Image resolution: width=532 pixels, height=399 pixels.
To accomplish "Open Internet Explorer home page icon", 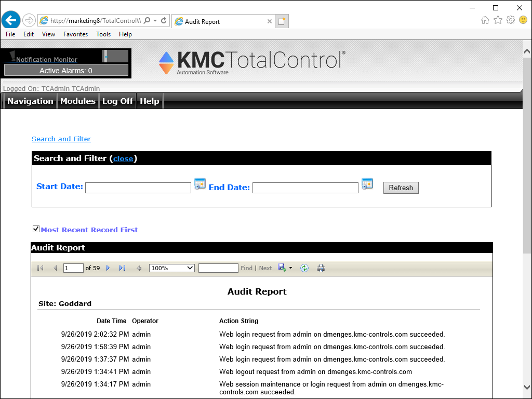I will [485, 20].
